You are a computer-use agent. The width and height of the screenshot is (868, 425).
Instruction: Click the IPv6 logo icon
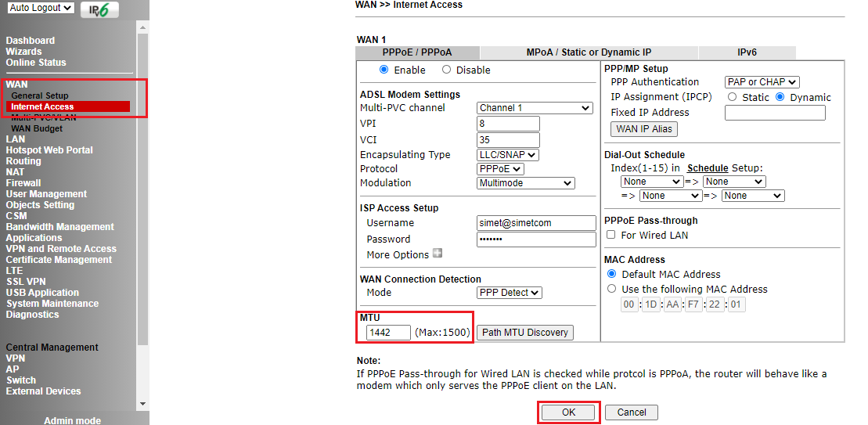coord(99,9)
